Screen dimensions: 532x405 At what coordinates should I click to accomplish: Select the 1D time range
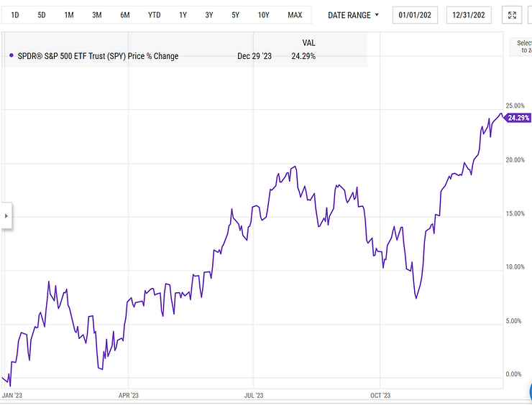click(15, 15)
